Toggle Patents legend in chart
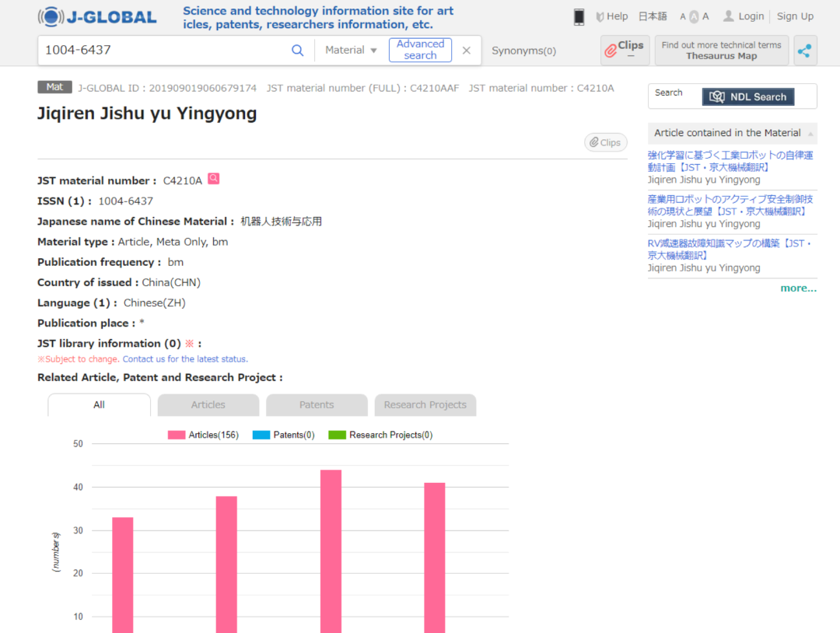 [284, 435]
